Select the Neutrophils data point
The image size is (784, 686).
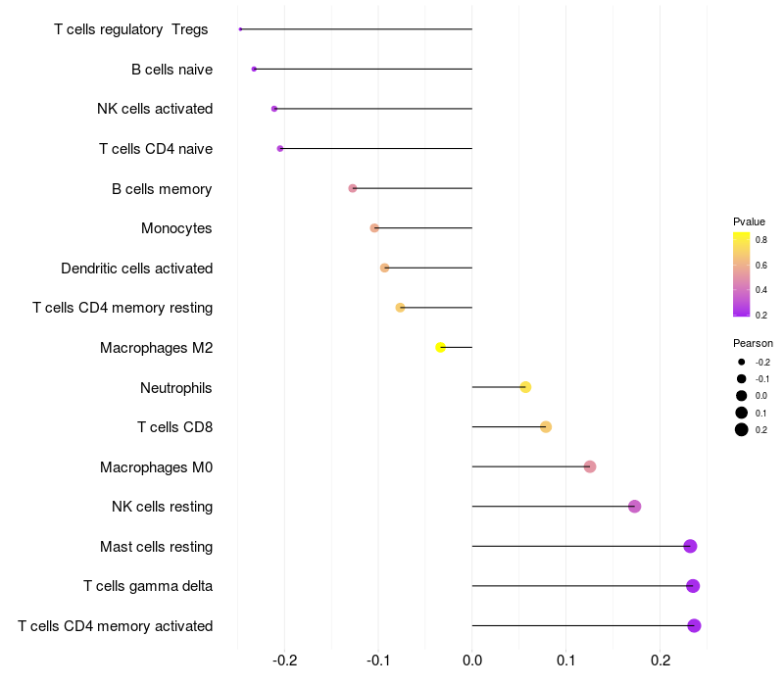(x=525, y=387)
